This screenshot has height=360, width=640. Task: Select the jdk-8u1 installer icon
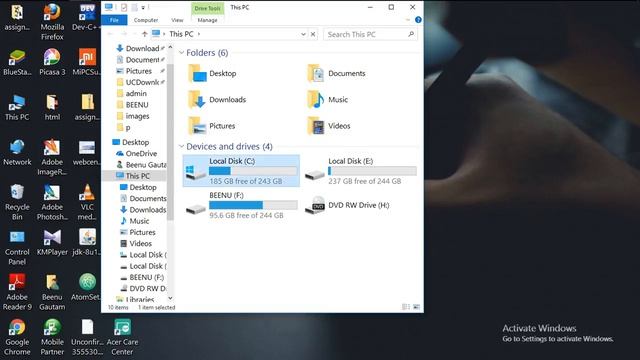pyautogui.click(x=87, y=243)
